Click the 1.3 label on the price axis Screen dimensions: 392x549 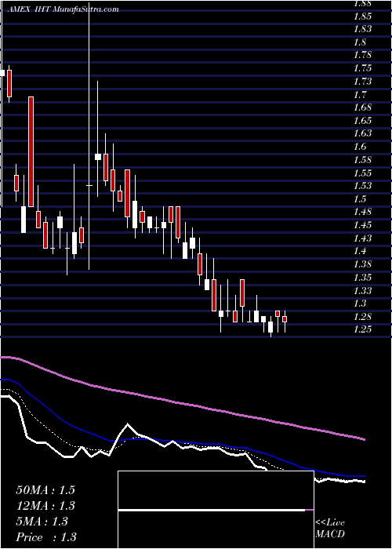(360, 304)
